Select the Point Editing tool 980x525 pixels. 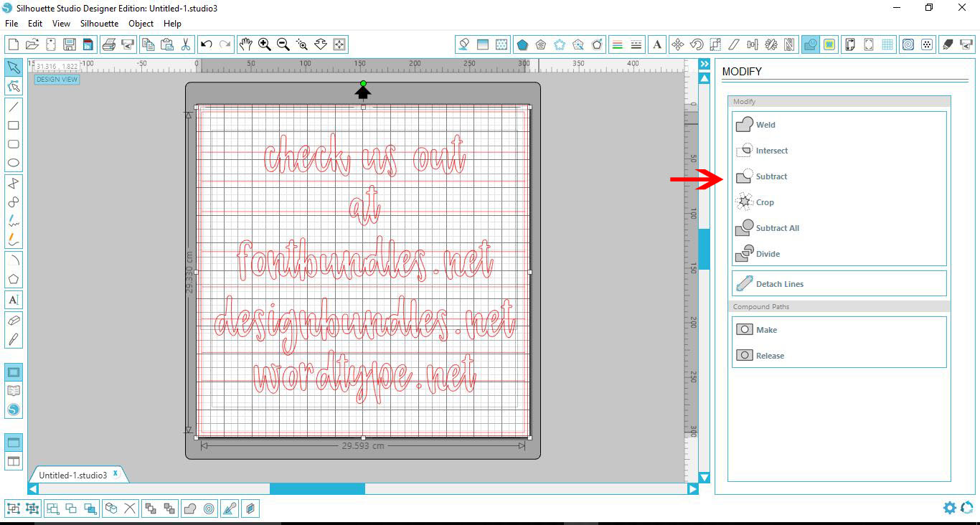tap(13, 87)
